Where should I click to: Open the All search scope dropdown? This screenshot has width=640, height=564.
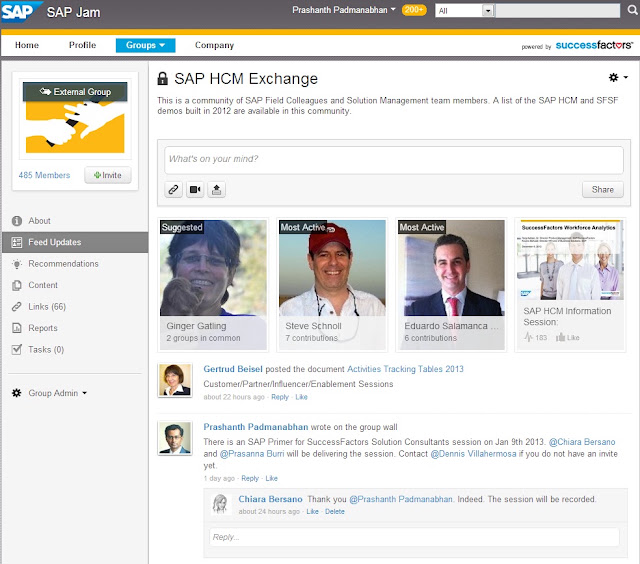tap(464, 11)
